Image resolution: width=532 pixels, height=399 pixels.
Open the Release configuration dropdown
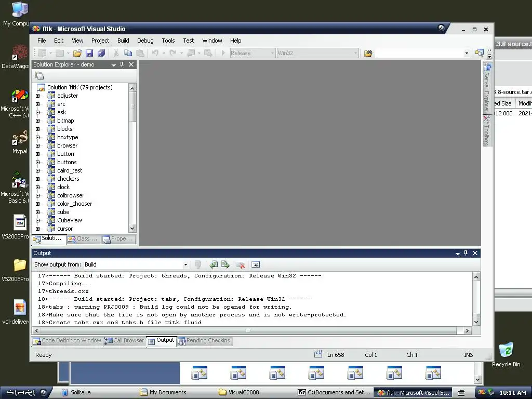pos(272,53)
